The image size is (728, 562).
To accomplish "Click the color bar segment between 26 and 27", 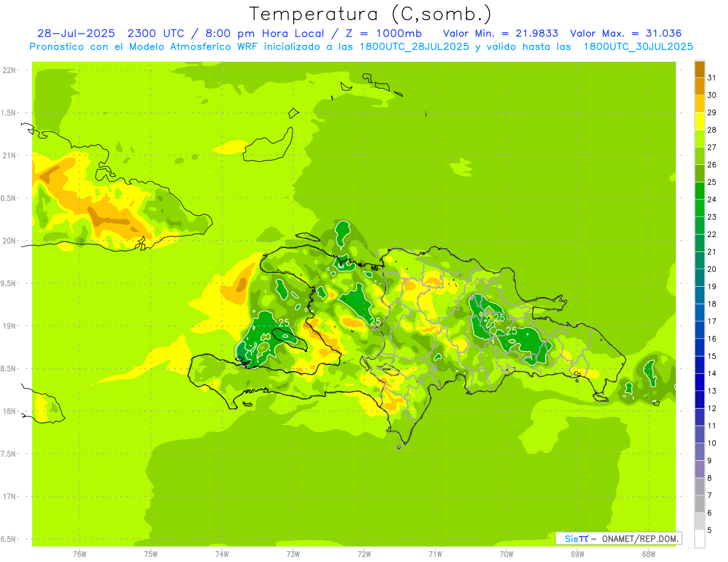I will pos(699,156).
